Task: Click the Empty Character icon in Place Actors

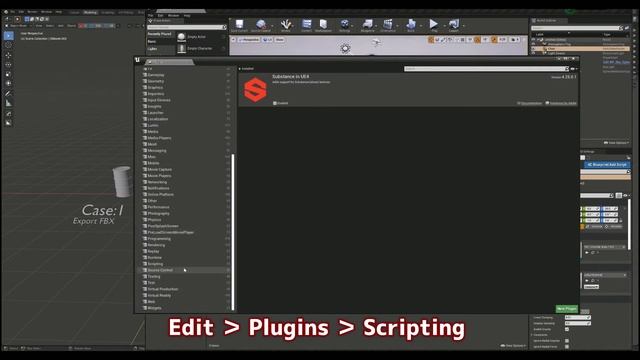Action: coord(182,49)
